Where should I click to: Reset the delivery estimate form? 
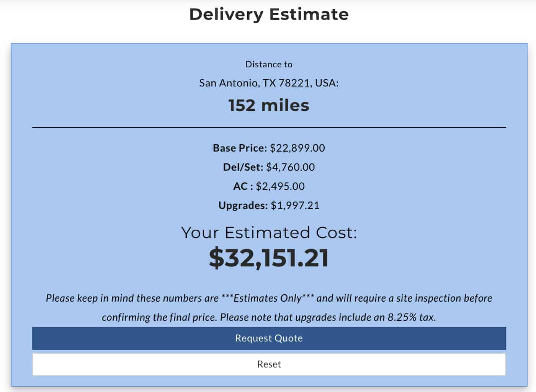click(269, 364)
